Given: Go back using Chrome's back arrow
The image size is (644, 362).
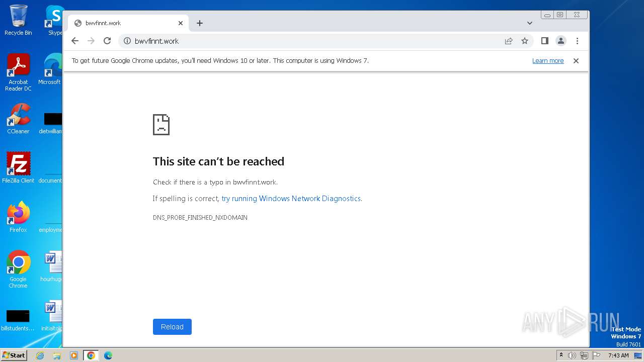Looking at the screenshot, I should (75, 41).
